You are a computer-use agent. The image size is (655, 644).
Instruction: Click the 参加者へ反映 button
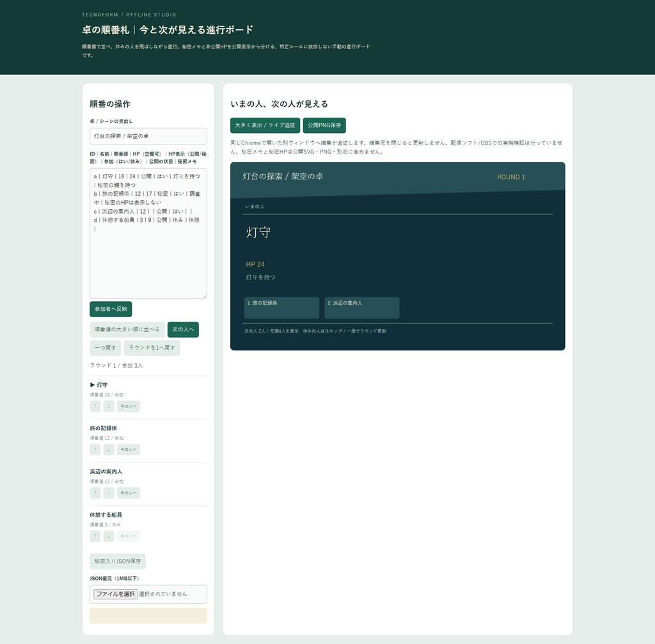[111, 309]
